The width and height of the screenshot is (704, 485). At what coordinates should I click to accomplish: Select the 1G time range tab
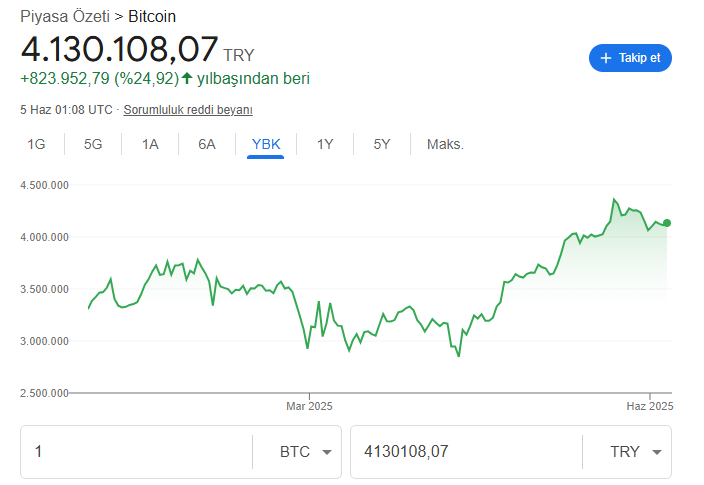(x=36, y=144)
